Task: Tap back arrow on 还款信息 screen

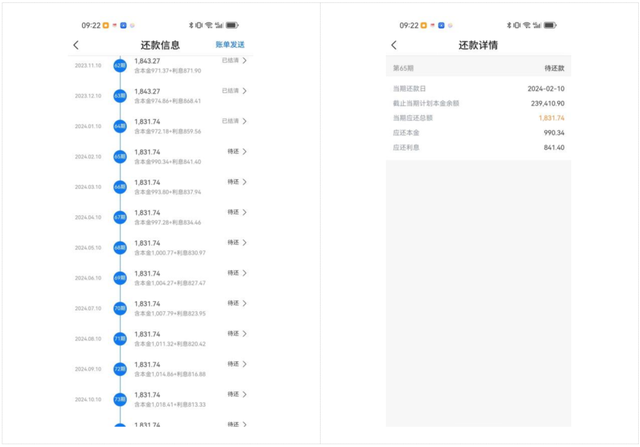Action: pos(76,45)
